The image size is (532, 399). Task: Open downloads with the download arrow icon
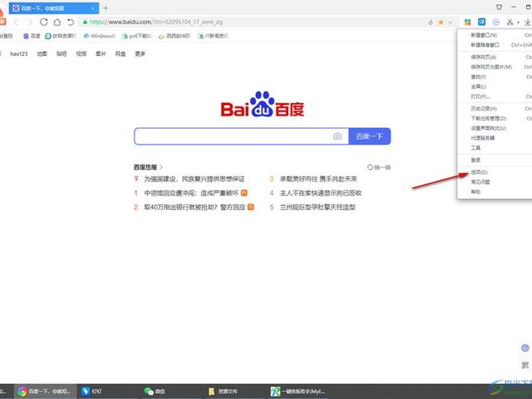coord(527,22)
